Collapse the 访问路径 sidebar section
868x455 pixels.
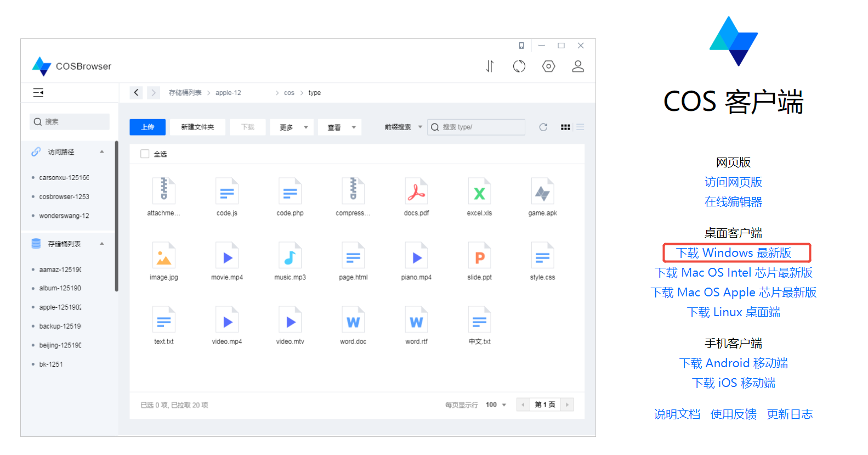102,152
